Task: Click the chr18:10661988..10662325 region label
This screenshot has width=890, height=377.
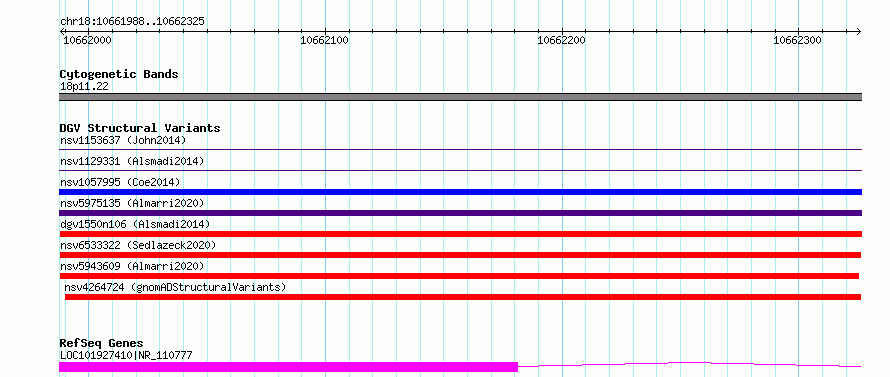Action: point(132,22)
